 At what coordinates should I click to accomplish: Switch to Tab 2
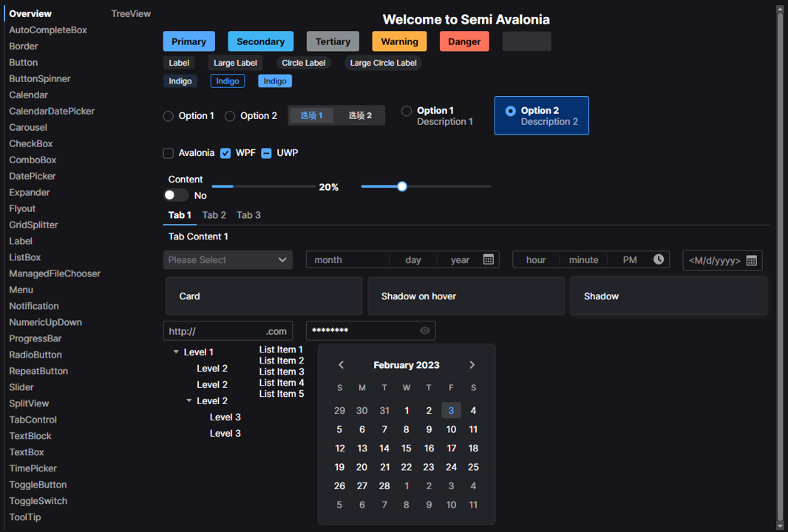pyautogui.click(x=214, y=215)
